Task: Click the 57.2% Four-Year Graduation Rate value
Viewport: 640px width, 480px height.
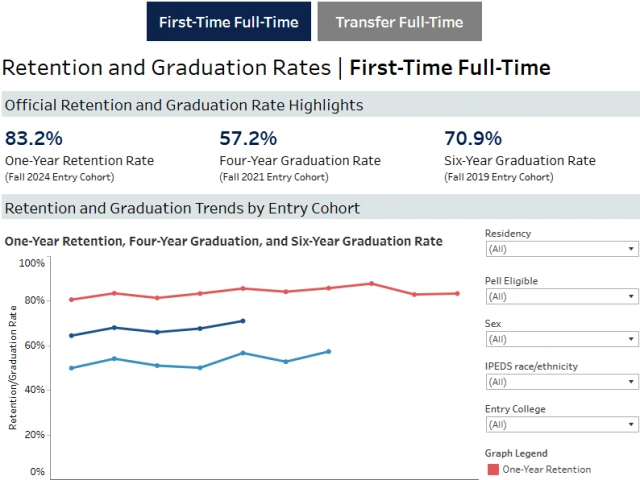Action: (x=248, y=139)
